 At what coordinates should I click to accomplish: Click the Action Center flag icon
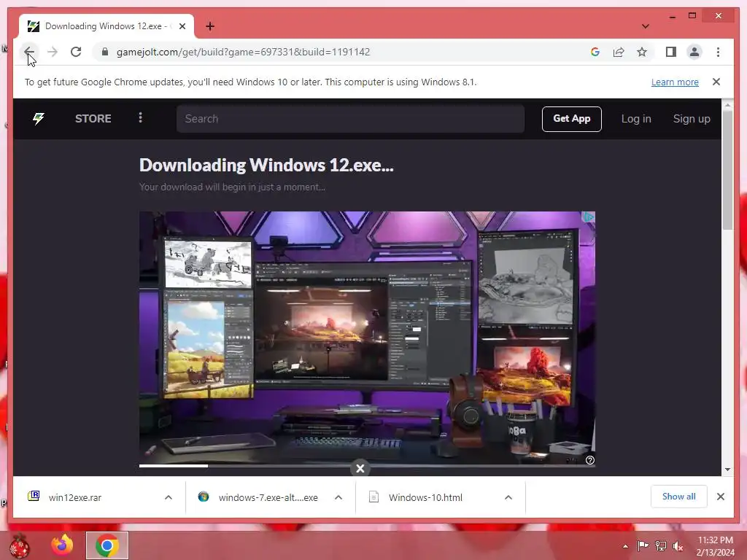[643, 546]
